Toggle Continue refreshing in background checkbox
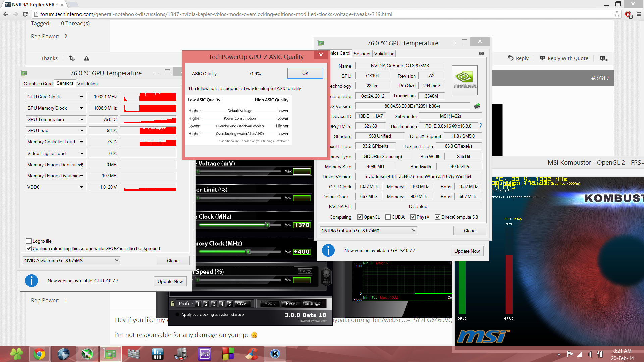Image resolution: width=644 pixels, height=362 pixels. pyautogui.click(x=29, y=248)
